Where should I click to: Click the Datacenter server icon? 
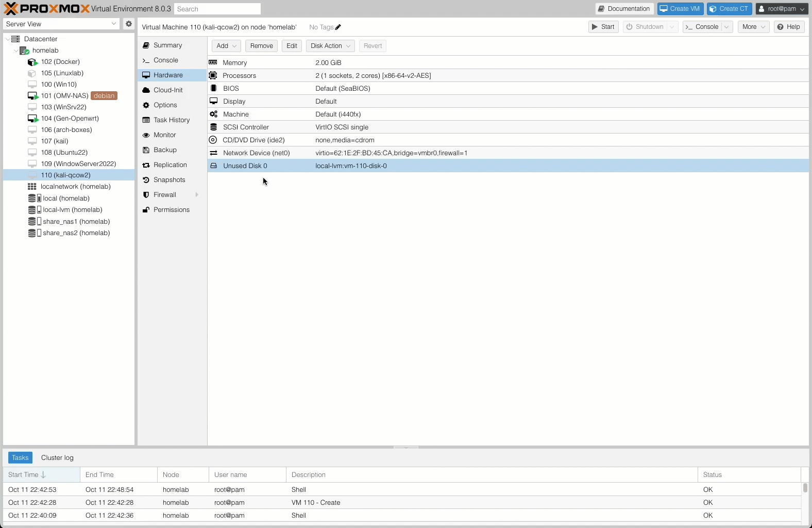[16, 39]
